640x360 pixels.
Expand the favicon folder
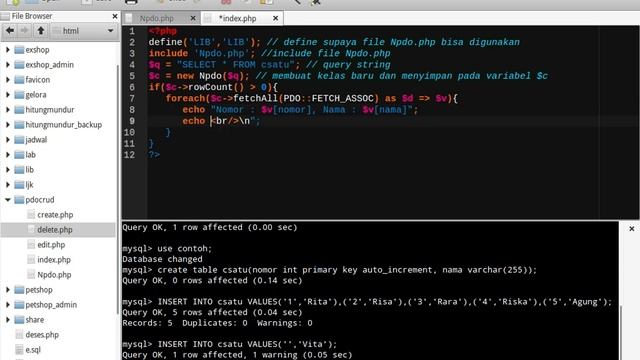click(8, 80)
